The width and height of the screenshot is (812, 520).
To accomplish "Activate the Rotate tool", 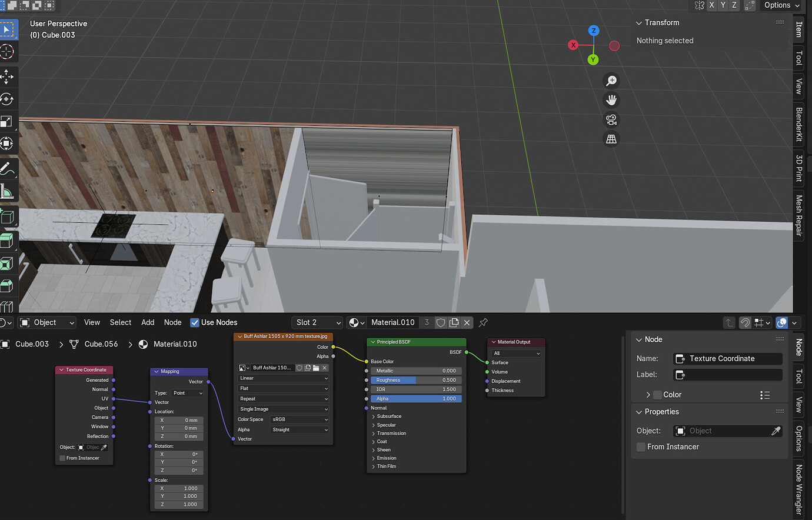I will (7, 99).
